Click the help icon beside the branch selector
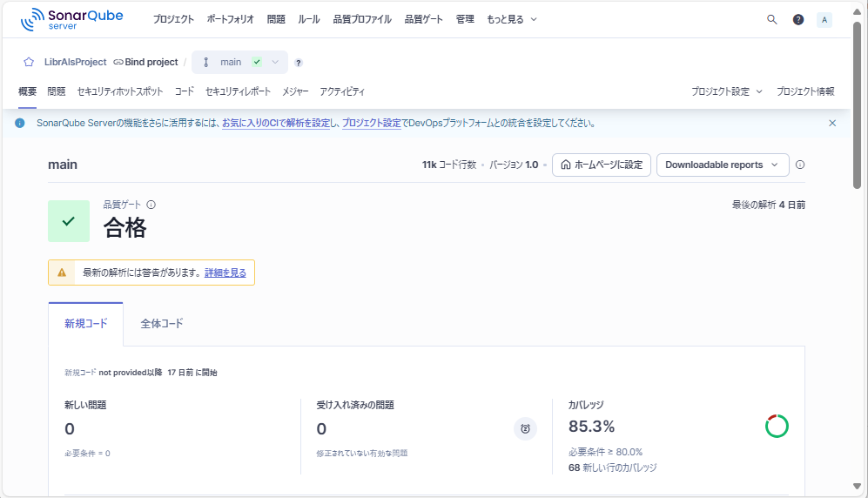This screenshot has width=868, height=498. pos(299,63)
